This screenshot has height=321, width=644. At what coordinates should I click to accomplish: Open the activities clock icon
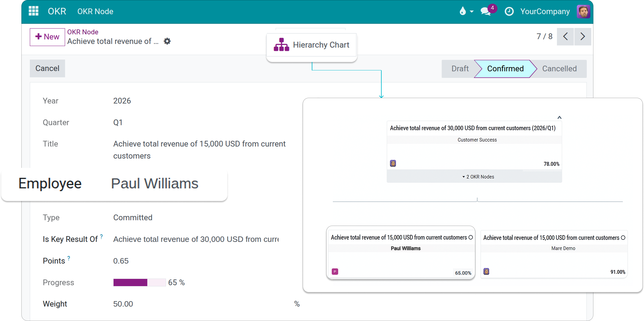[x=509, y=11]
